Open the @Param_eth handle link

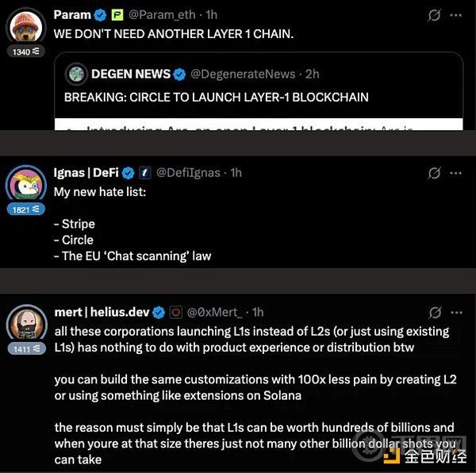click(x=162, y=14)
